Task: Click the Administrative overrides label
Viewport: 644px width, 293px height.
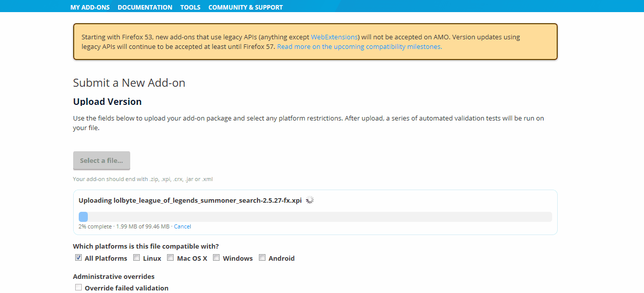Action: click(x=114, y=276)
